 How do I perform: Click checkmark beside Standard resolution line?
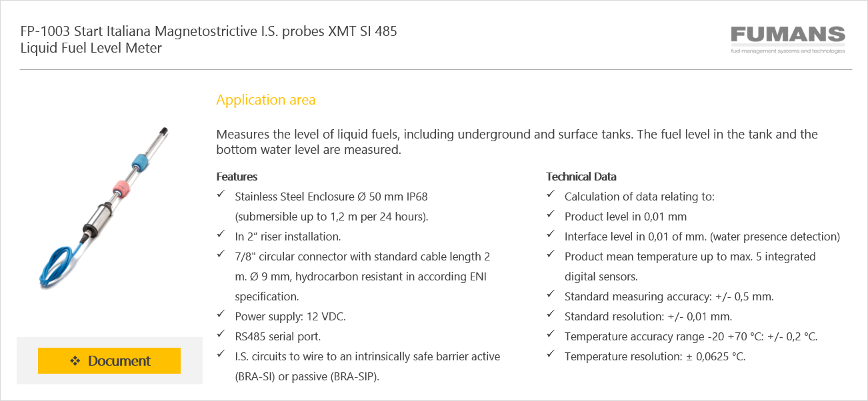coord(550,316)
